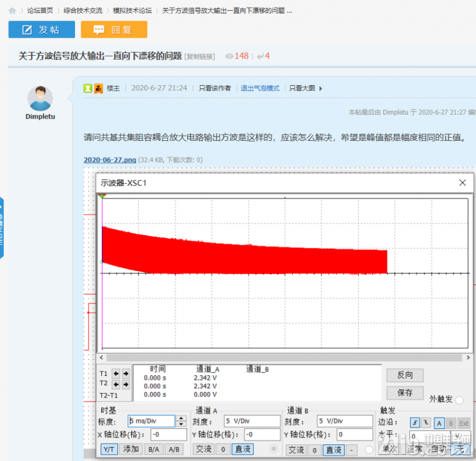Click the 回复 reply button
The height and width of the screenshot is (461, 476).
[114, 29]
